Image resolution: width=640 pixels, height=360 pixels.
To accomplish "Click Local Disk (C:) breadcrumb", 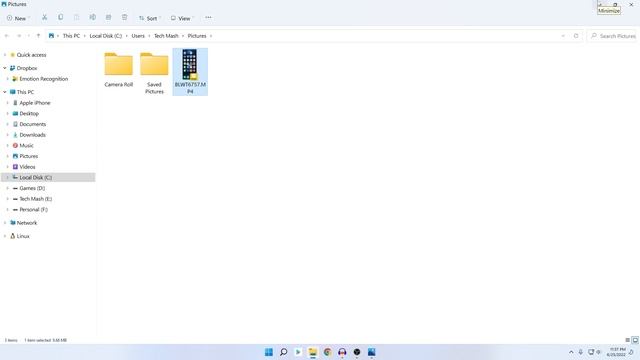I will 106,36.
